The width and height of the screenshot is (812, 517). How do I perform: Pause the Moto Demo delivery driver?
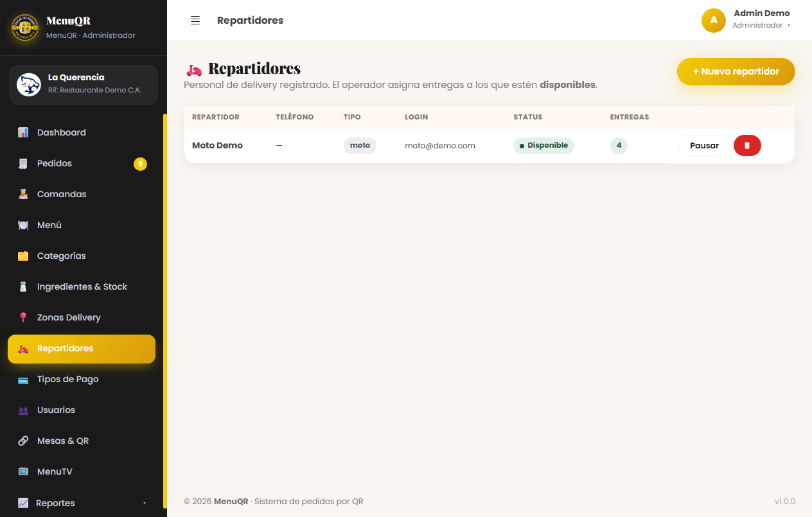coord(704,146)
